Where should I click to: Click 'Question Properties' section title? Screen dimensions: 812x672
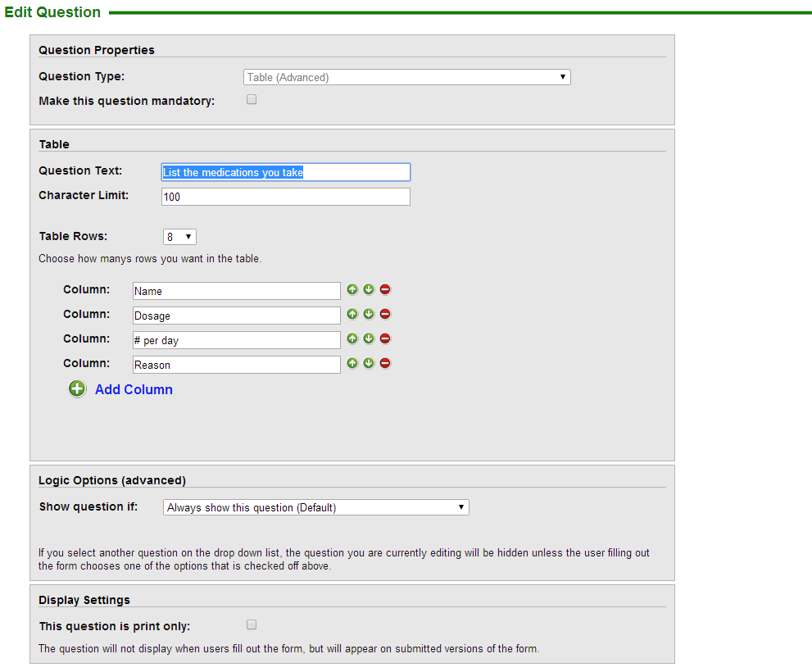click(97, 50)
